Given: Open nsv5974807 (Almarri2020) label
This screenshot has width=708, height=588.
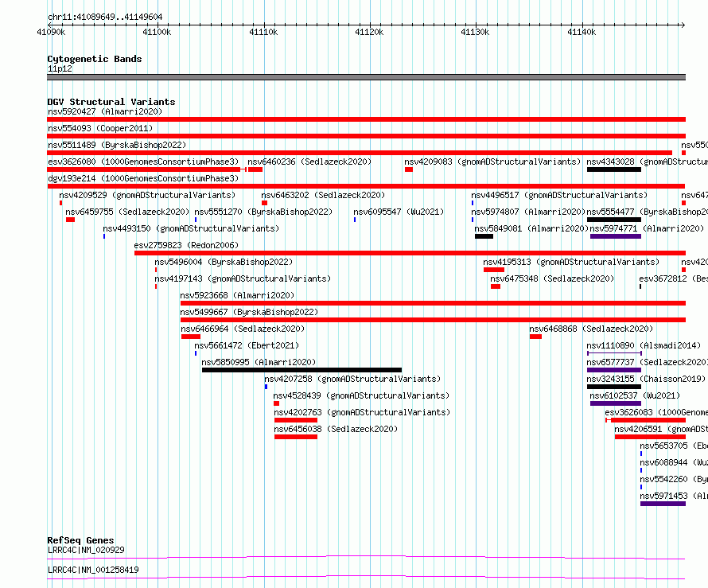Looking at the screenshot, I should pyautogui.click(x=528, y=212).
